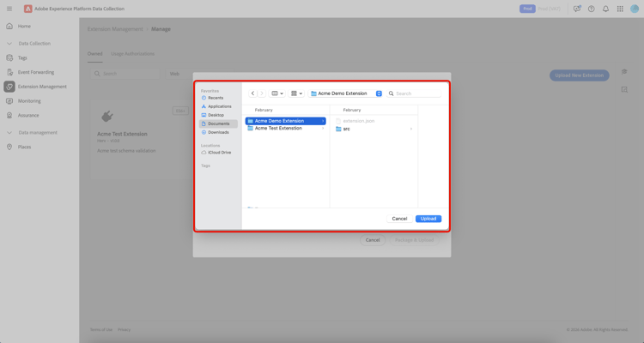Click the iCloud Drive cloud icon
This screenshot has height=343, width=644.
click(x=204, y=153)
